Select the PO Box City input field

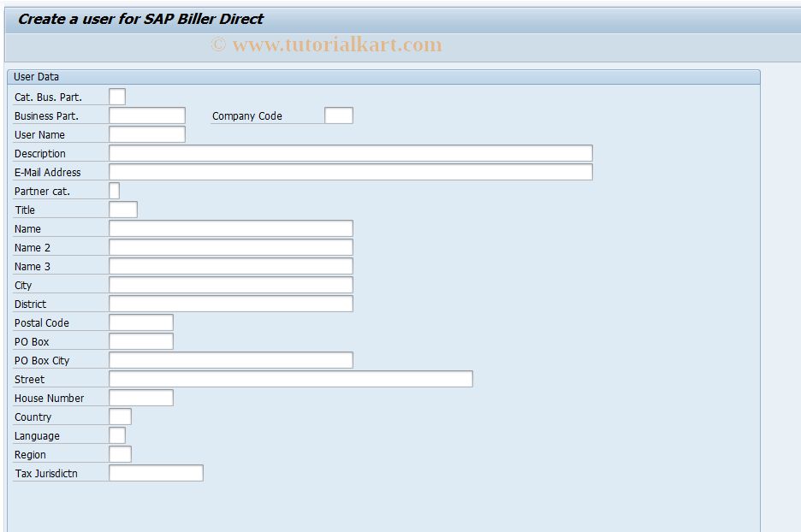(231, 360)
